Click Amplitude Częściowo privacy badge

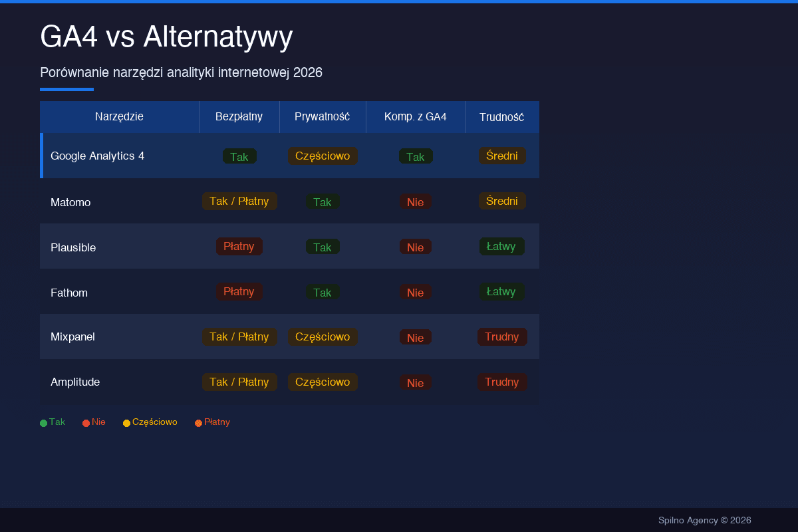[323, 382]
